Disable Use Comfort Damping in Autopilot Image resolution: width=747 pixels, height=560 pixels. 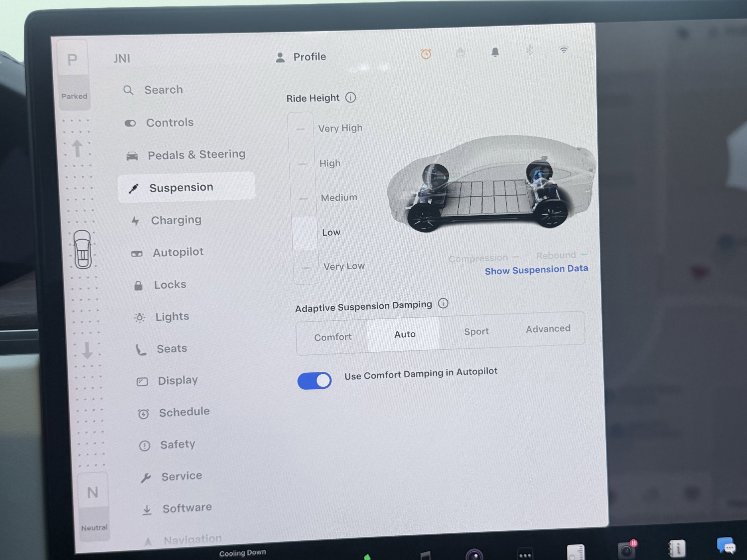pyautogui.click(x=314, y=380)
